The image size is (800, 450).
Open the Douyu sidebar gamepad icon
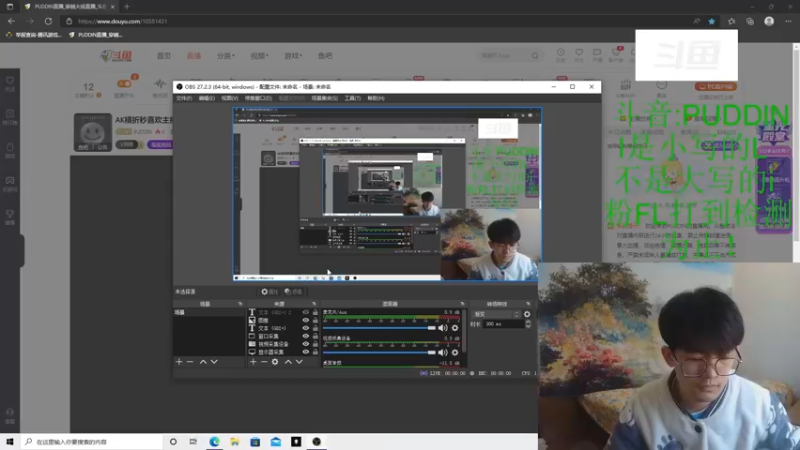10,181
